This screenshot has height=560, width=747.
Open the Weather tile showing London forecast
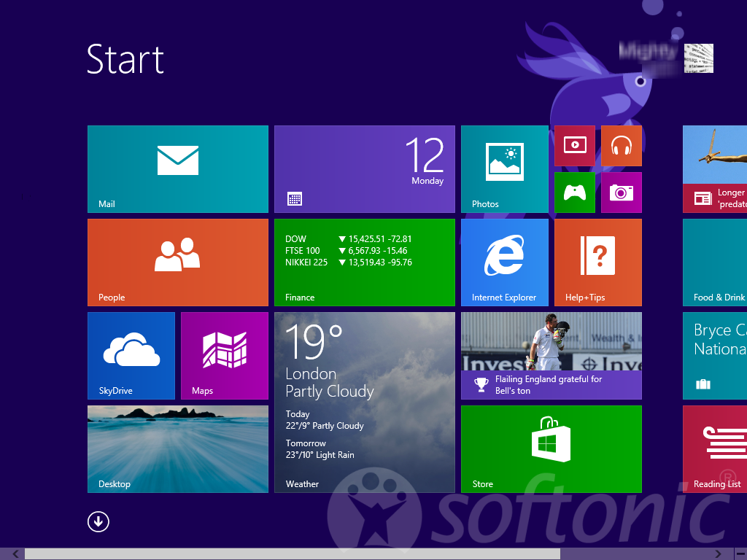pos(364,401)
